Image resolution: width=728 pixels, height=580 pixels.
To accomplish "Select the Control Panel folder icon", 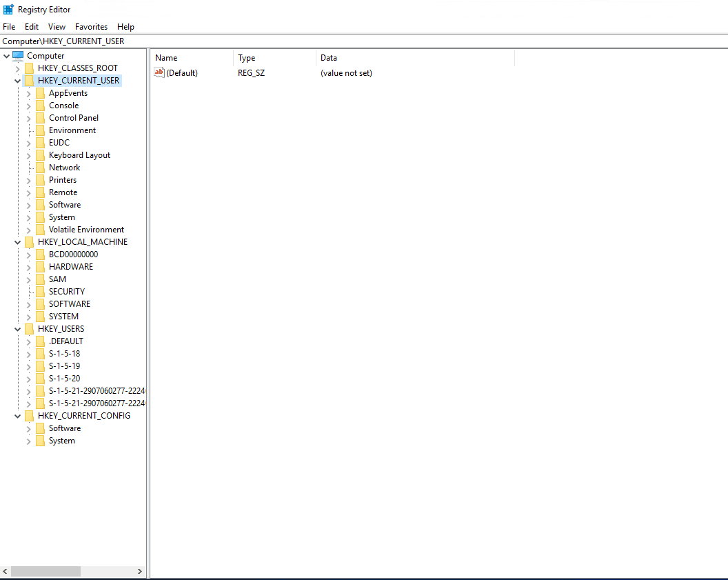I will pyautogui.click(x=40, y=118).
